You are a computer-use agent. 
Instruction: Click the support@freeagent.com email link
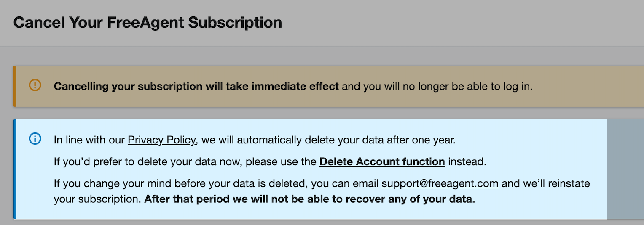point(440,183)
